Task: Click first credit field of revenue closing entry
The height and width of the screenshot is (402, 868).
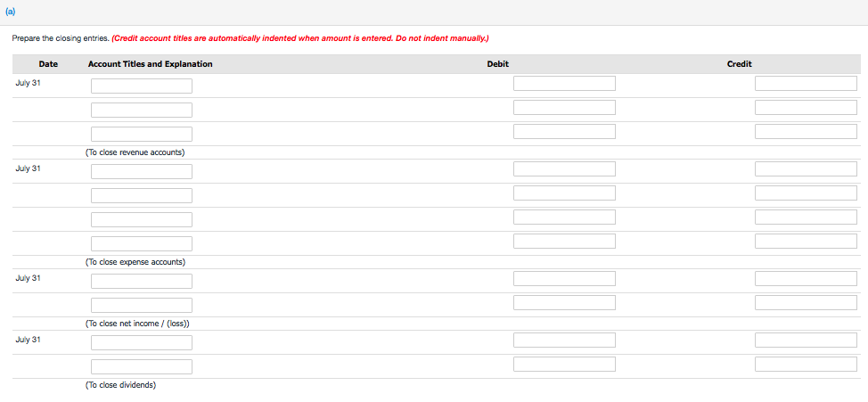Action: (x=806, y=84)
